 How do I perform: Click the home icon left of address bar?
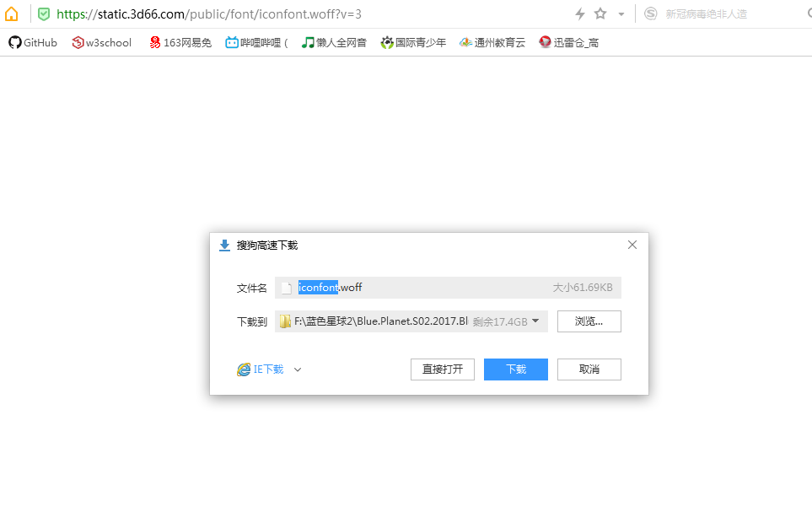(11, 13)
